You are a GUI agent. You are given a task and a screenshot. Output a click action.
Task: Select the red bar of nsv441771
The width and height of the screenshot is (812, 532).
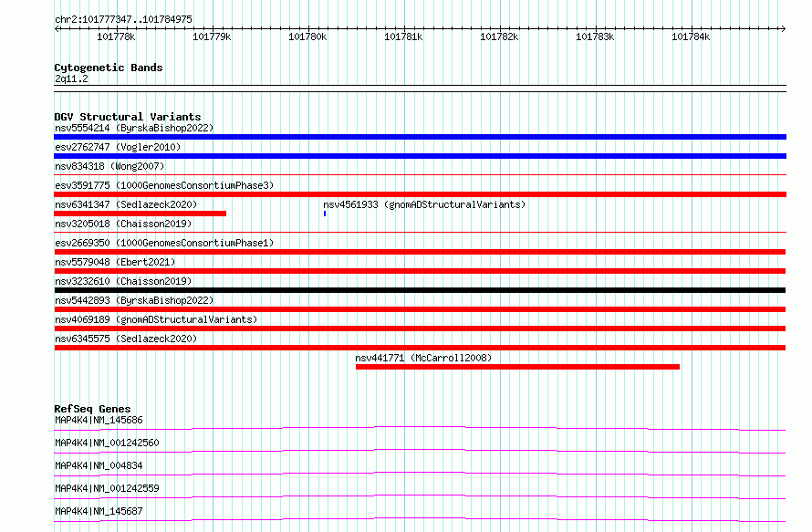click(517, 367)
